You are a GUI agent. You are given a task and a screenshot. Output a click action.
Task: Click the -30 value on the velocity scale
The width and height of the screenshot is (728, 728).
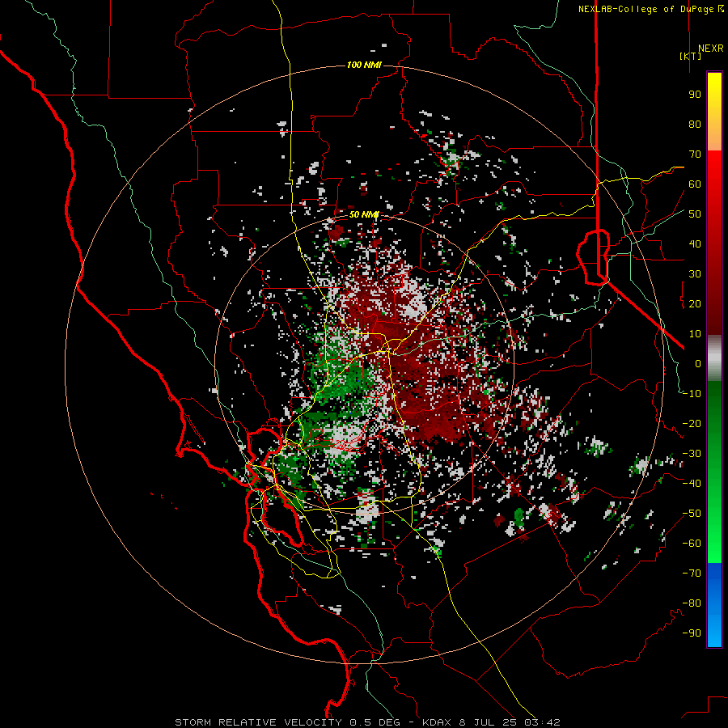(692, 454)
